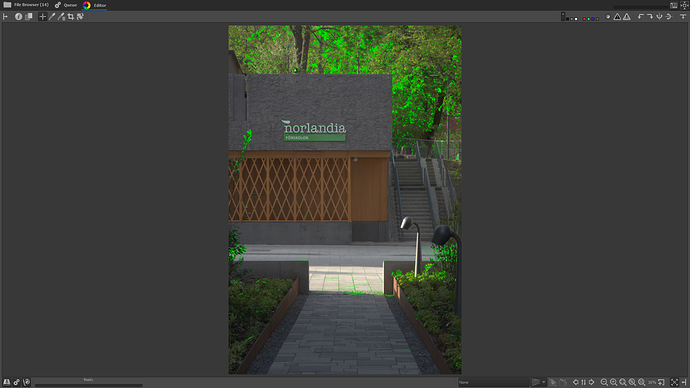Viewport: 690px width, 388px height.
Task: Select the Crop tool
Action: pos(70,17)
